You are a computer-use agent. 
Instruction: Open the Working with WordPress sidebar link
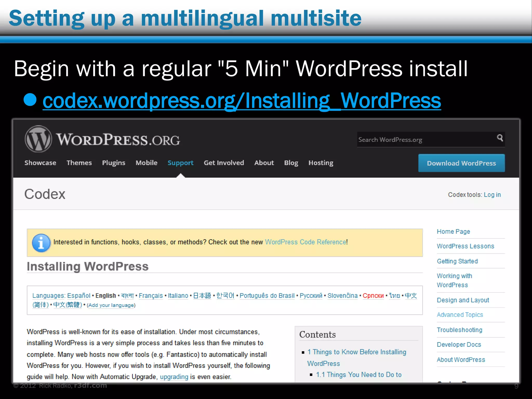point(454,281)
